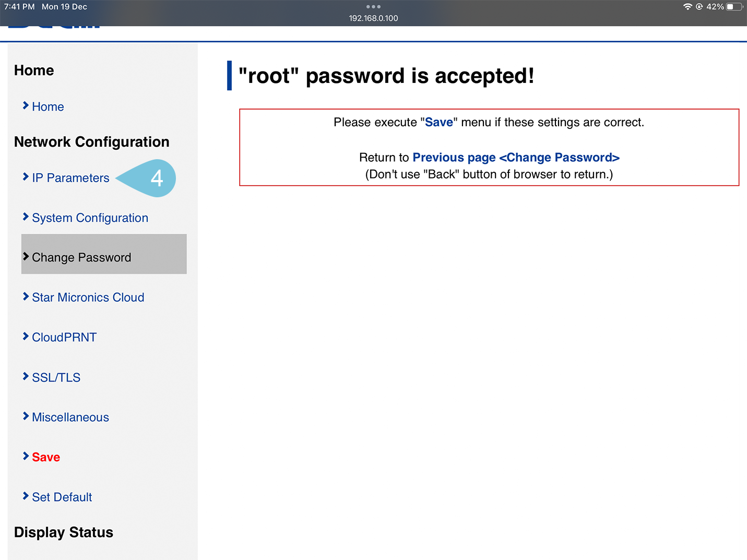Open the Set Default page
The width and height of the screenshot is (747, 560).
(62, 497)
